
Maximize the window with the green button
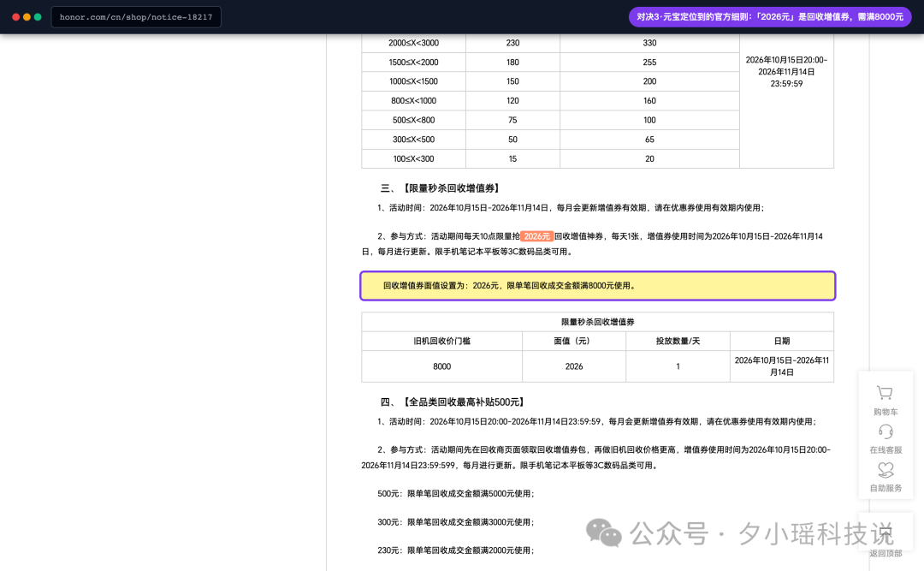click(38, 17)
